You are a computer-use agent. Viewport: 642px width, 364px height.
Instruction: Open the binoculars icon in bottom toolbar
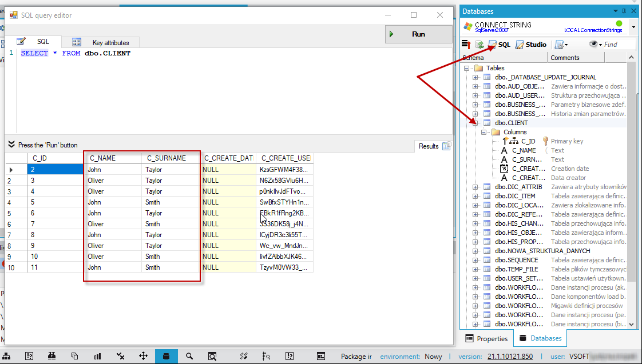click(x=51, y=356)
